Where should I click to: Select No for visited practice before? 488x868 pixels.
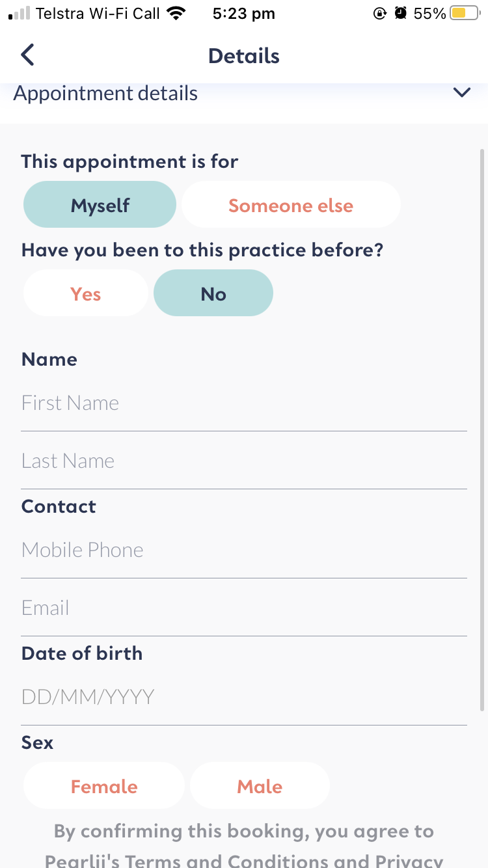(x=213, y=293)
